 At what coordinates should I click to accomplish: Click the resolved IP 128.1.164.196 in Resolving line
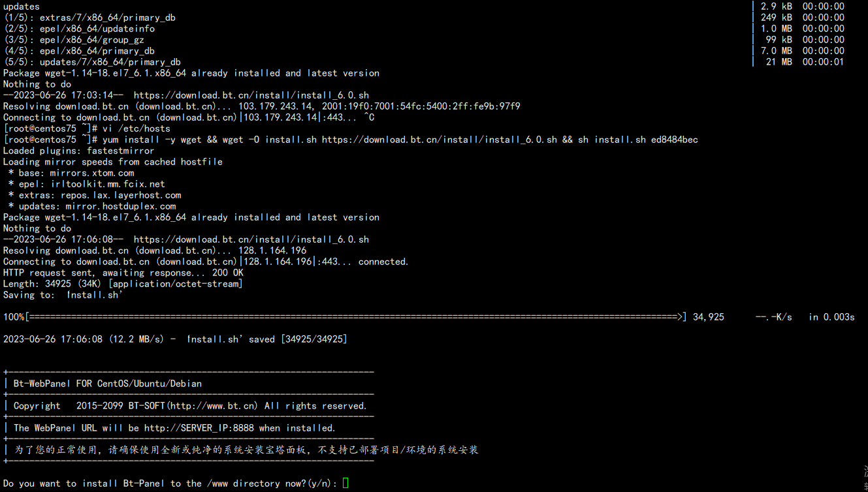click(272, 251)
